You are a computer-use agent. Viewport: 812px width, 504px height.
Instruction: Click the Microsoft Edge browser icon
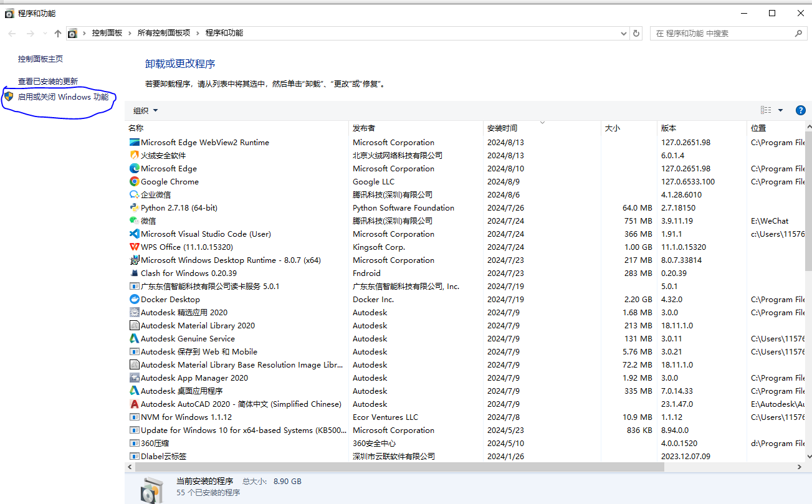(135, 168)
